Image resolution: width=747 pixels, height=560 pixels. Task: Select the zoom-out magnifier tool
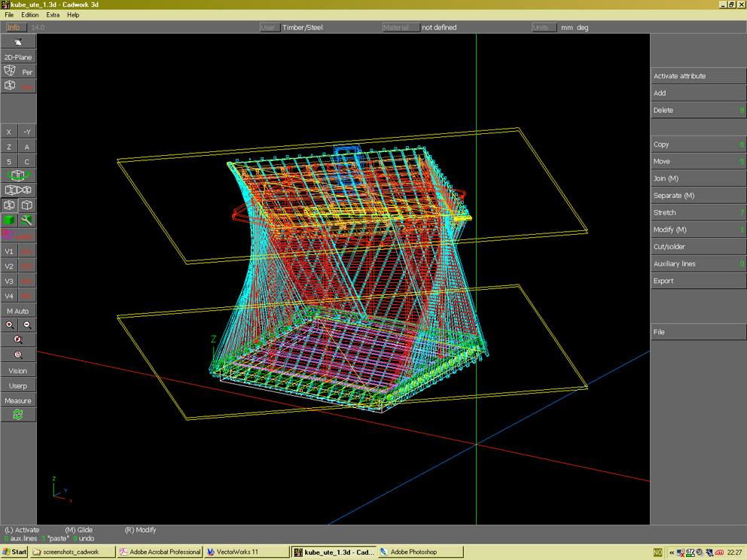(x=28, y=324)
